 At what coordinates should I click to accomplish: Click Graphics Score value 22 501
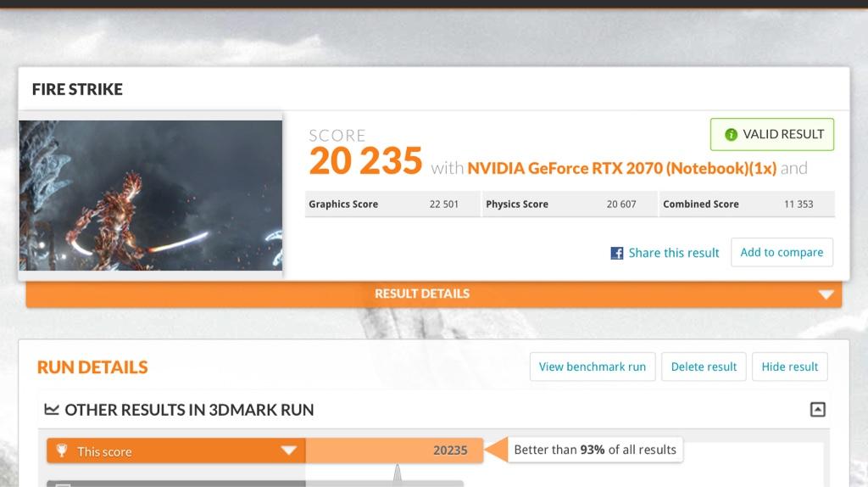[x=444, y=204]
